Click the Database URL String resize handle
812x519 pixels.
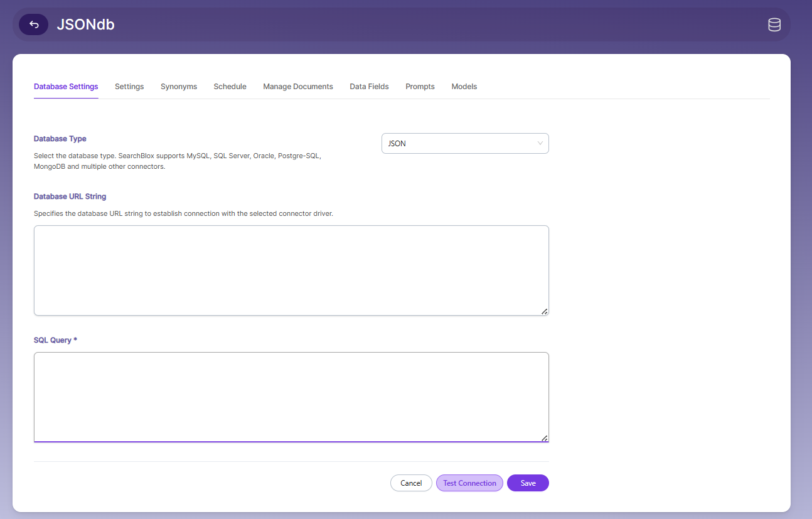tap(544, 311)
